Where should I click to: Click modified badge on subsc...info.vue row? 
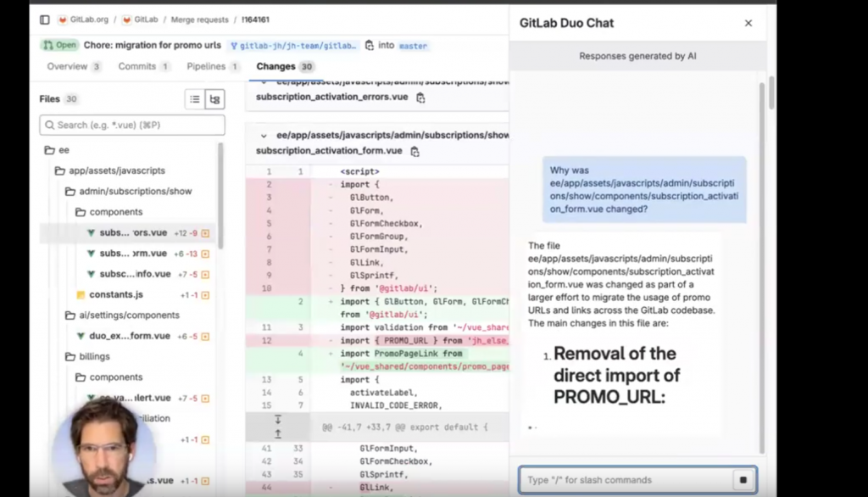click(x=205, y=274)
